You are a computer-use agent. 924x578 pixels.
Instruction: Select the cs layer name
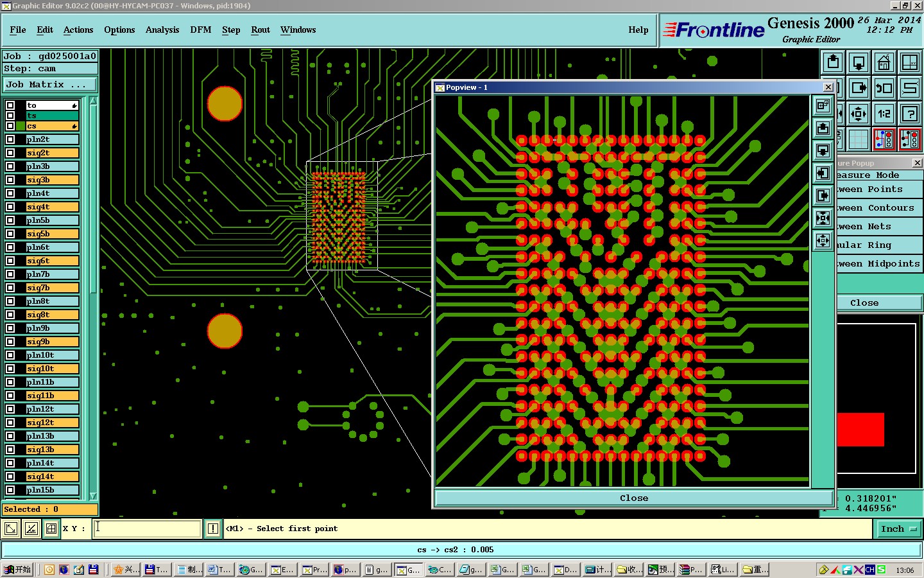pos(52,126)
